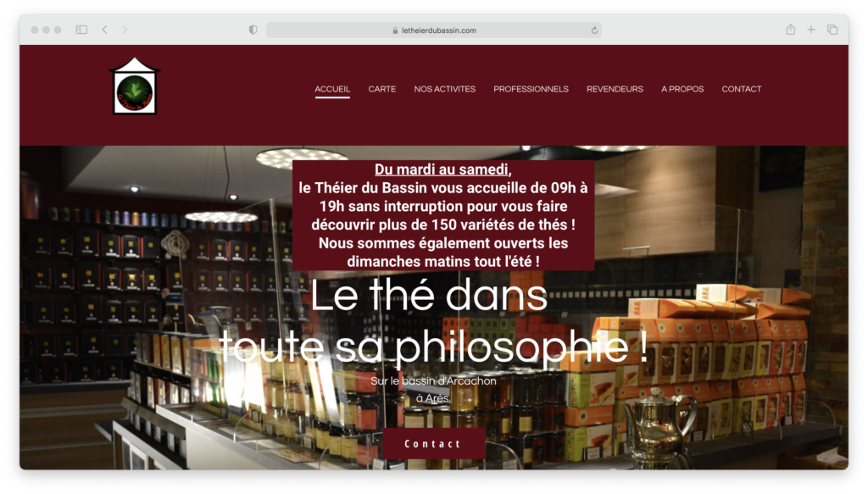
Task: Open the A PROPOS page
Action: 682,89
